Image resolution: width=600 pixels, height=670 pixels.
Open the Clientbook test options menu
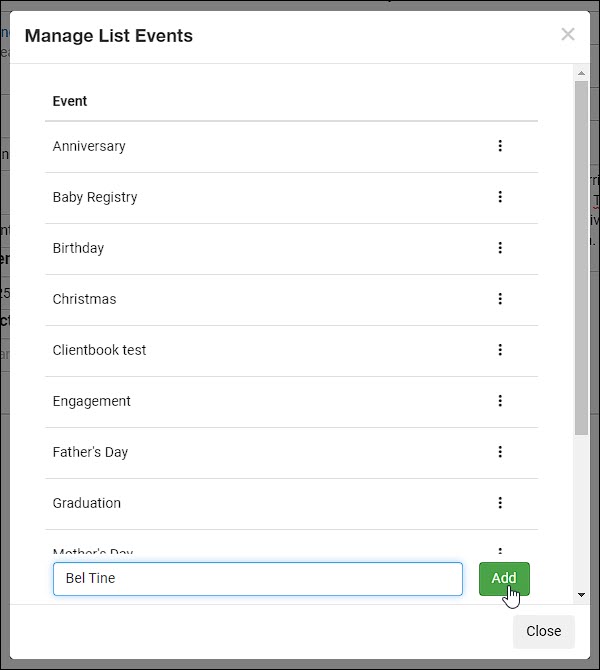point(500,350)
